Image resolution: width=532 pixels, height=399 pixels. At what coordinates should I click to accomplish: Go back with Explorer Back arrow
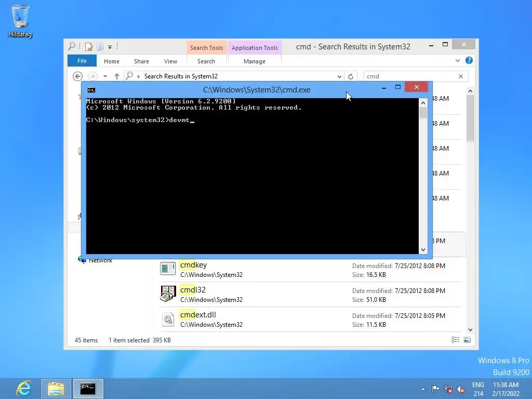78,76
